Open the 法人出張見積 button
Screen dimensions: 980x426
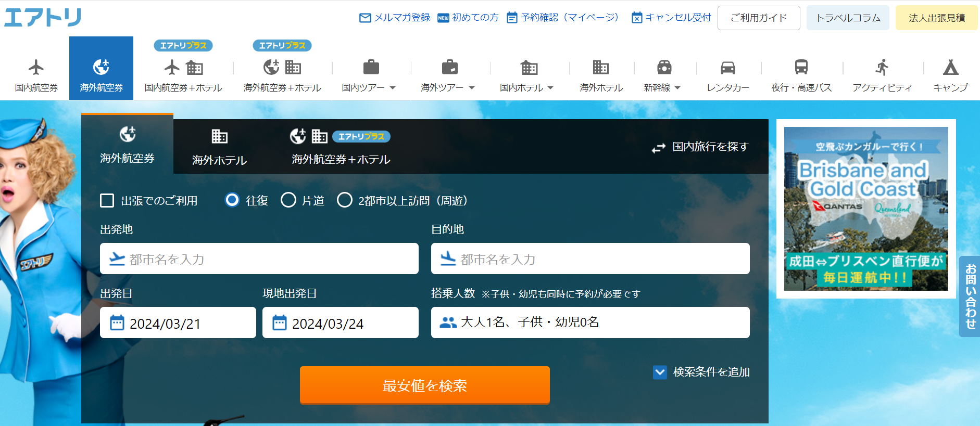coord(937,18)
